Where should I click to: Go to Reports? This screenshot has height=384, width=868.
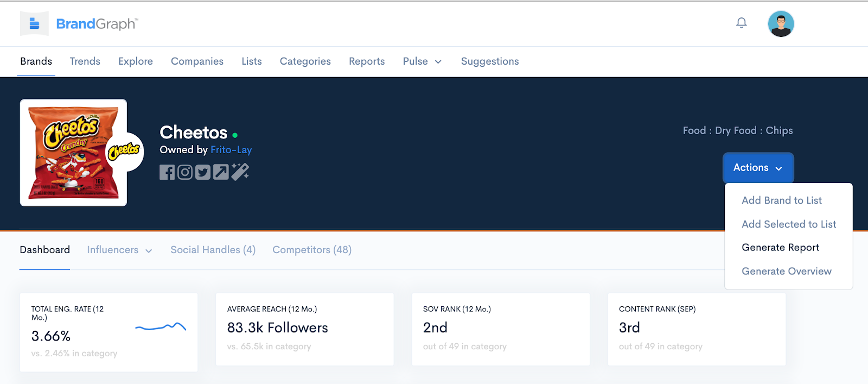tap(367, 61)
